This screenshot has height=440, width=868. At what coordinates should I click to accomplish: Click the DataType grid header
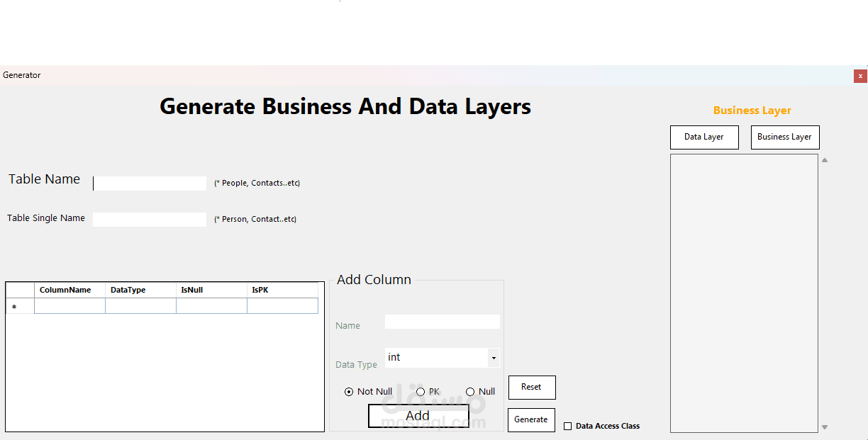[x=140, y=290]
